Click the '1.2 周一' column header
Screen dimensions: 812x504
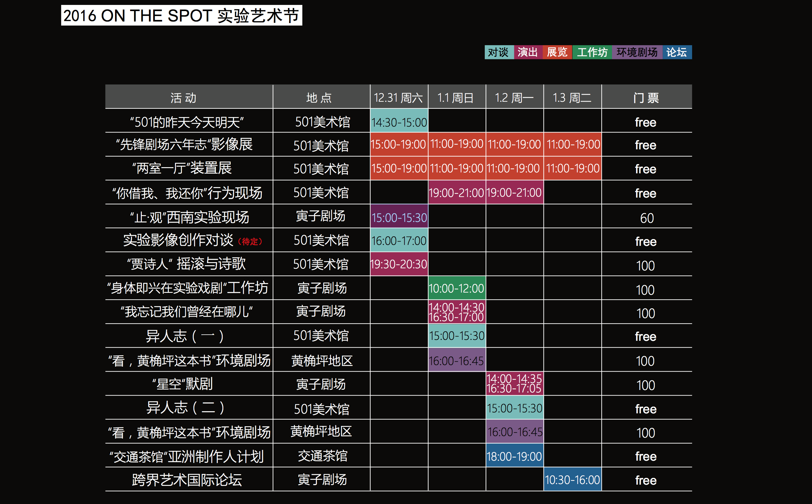[x=515, y=97]
